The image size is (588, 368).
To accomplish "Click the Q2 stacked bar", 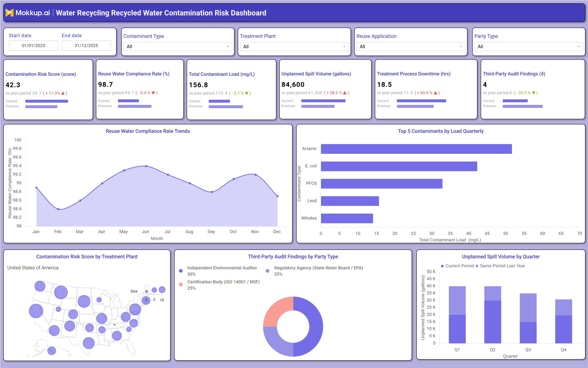I will pyautogui.click(x=492, y=315).
